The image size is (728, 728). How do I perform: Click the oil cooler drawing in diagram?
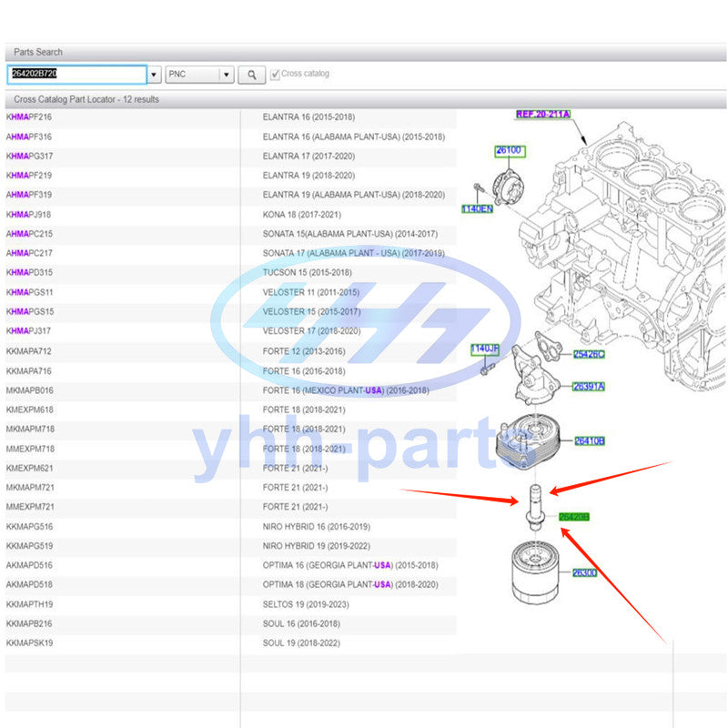(x=528, y=440)
